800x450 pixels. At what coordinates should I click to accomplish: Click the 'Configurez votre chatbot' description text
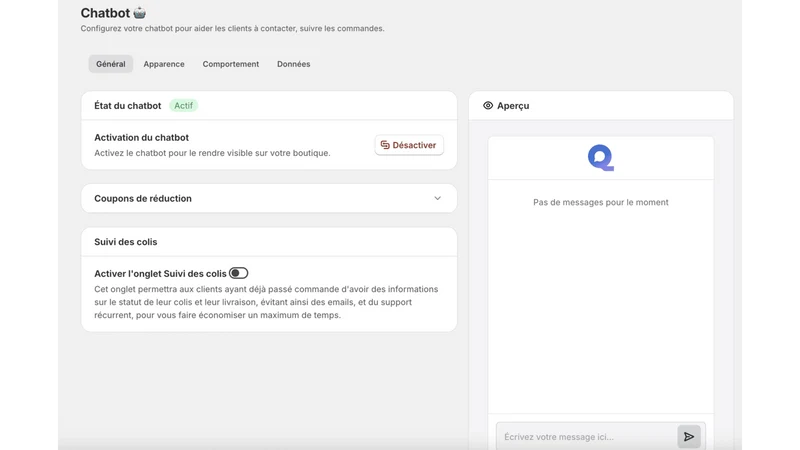pyautogui.click(x=232, y=29)
